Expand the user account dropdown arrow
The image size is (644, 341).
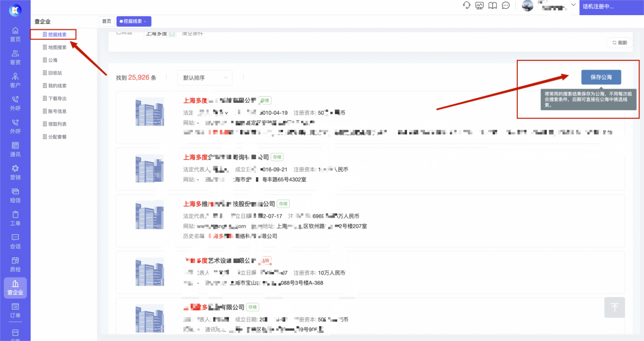coord(573,5)
